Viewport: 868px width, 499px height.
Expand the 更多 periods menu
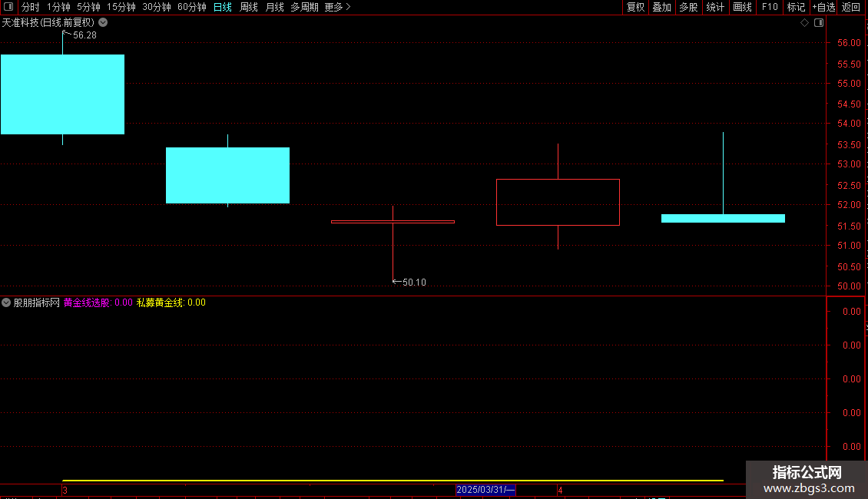(338, 7)
